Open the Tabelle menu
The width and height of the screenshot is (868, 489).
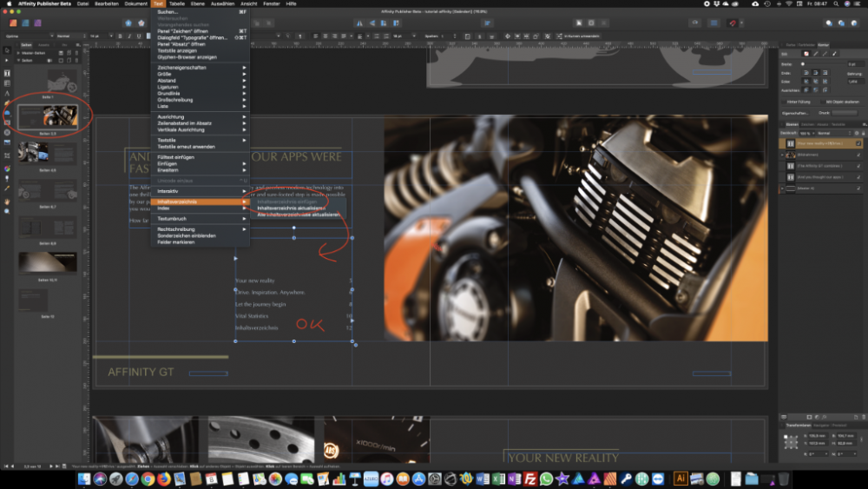pos(176,3)
